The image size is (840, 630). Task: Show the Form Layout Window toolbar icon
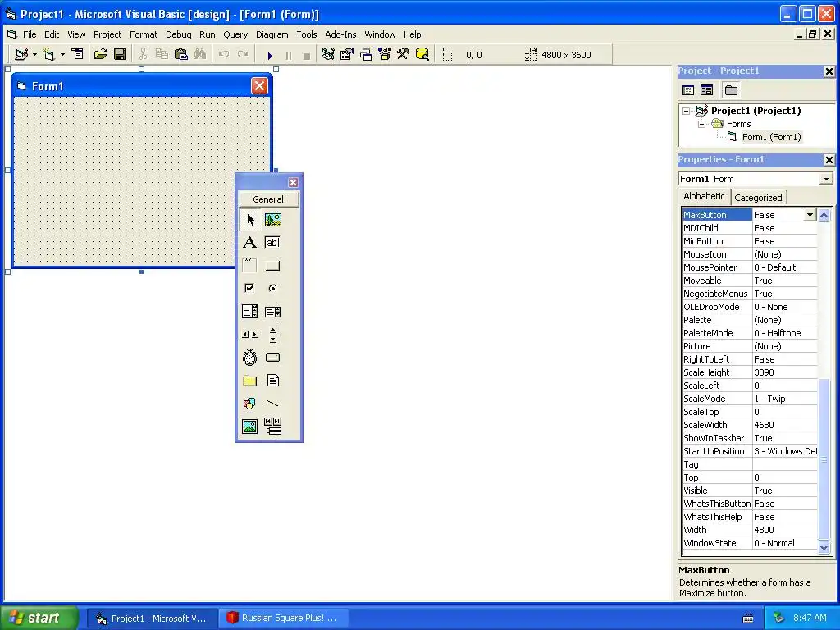coord(366,55)
